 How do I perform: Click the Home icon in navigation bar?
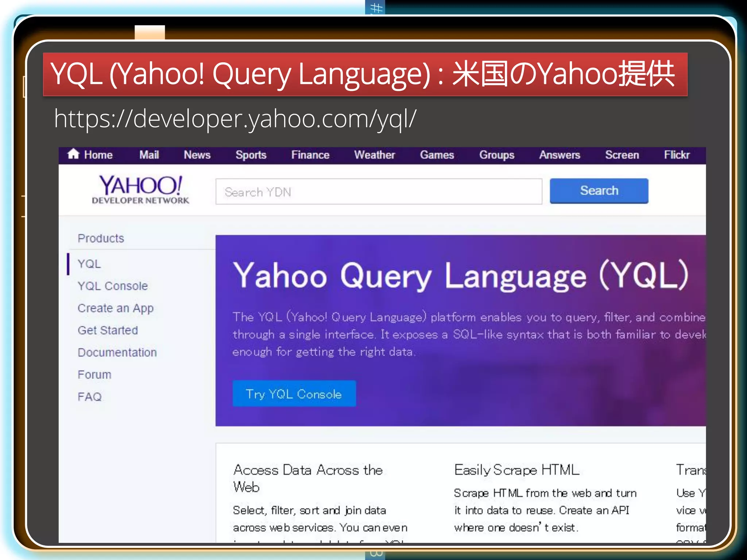click(73, 154)
